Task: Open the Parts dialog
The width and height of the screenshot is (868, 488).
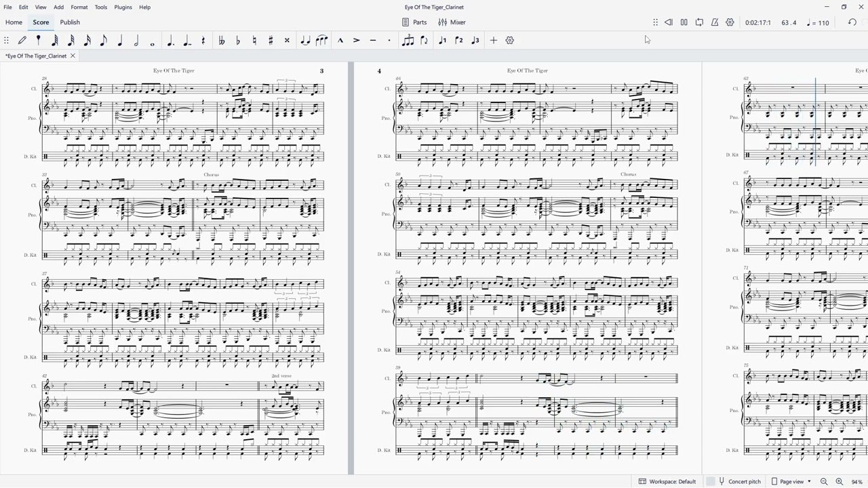Action: (x=414, y=22)
